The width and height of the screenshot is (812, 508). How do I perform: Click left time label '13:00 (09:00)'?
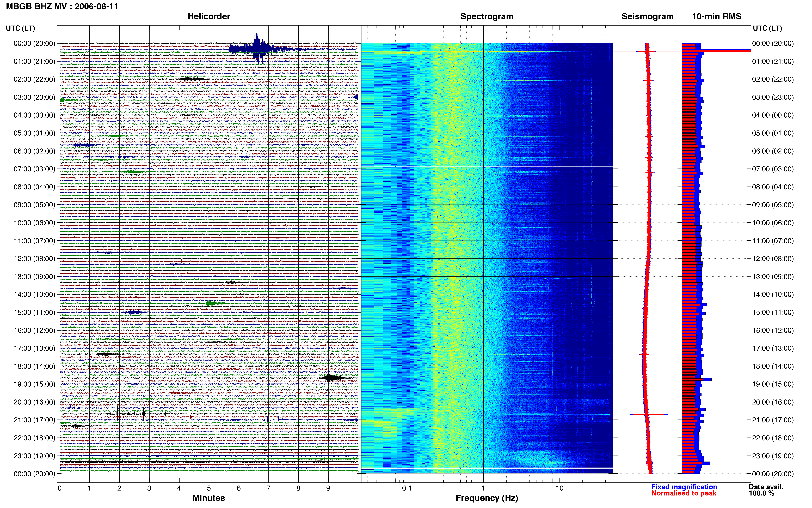pos(35,277)
